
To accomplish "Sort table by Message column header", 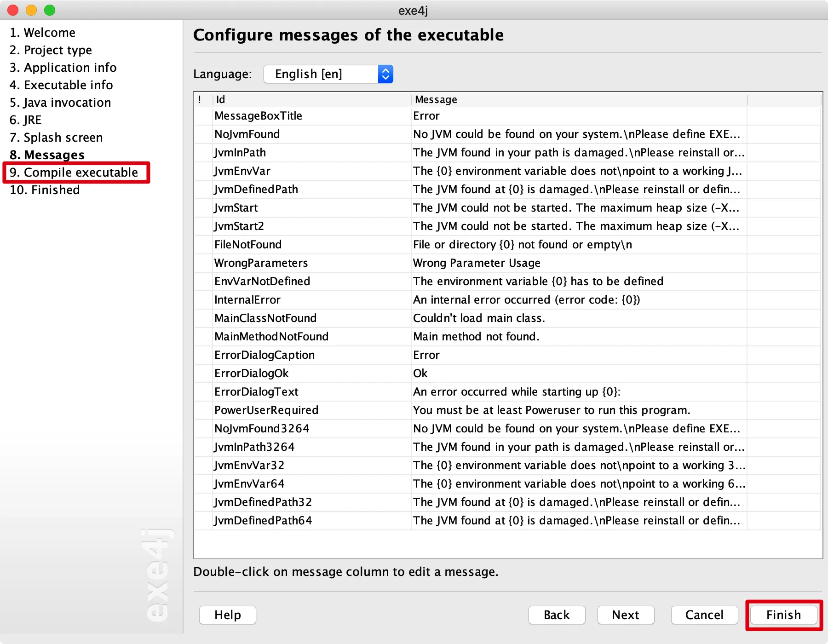I will (579, 99).
